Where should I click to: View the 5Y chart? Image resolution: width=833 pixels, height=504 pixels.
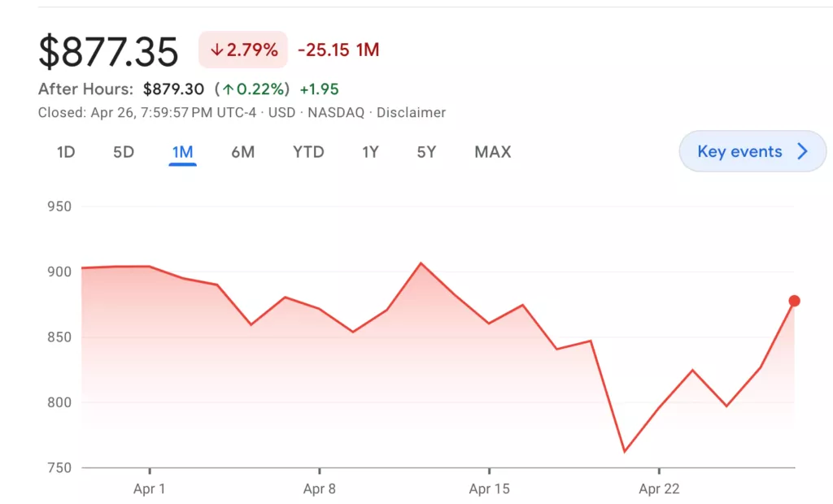click(426, 152)
